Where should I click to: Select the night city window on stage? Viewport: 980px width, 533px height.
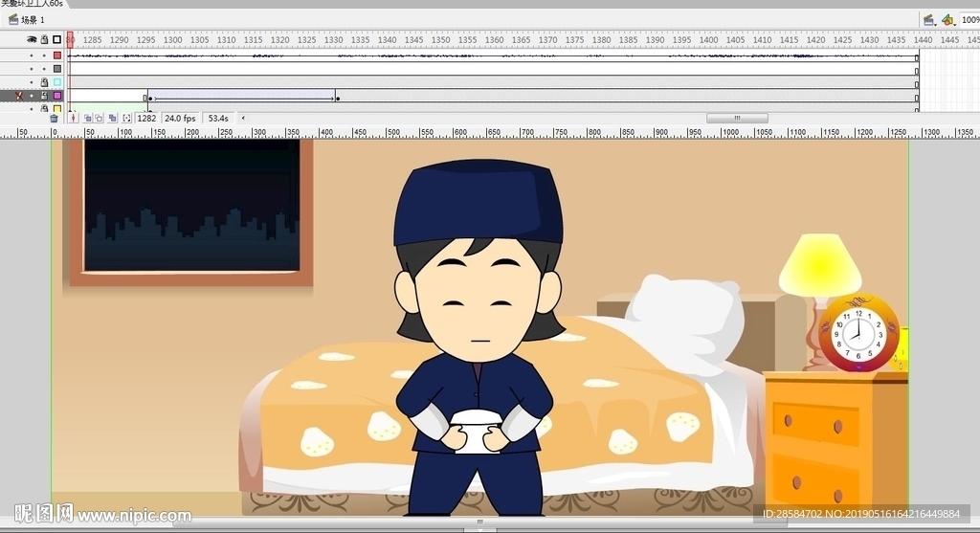(190, 212)
